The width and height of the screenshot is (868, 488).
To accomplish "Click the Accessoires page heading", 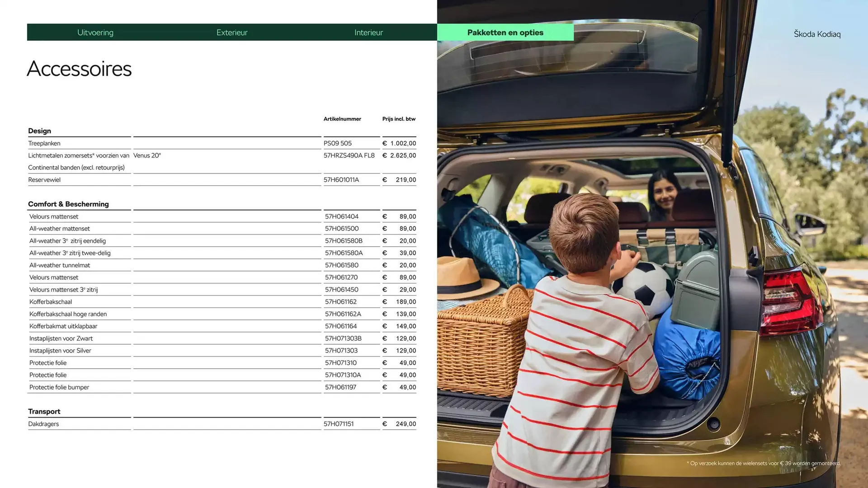I will [79, 69].
